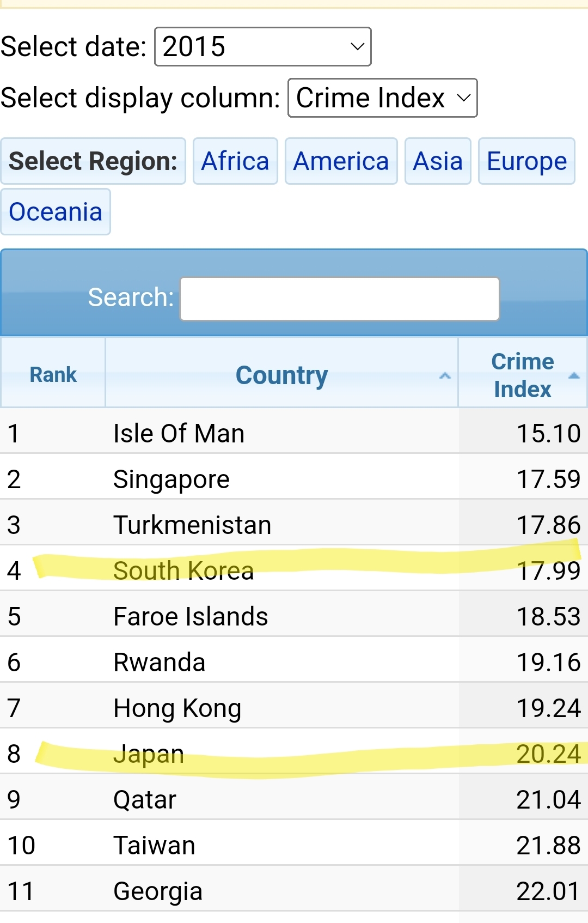
Task: Click the sort arrow in Country column header
Action: 445,376
